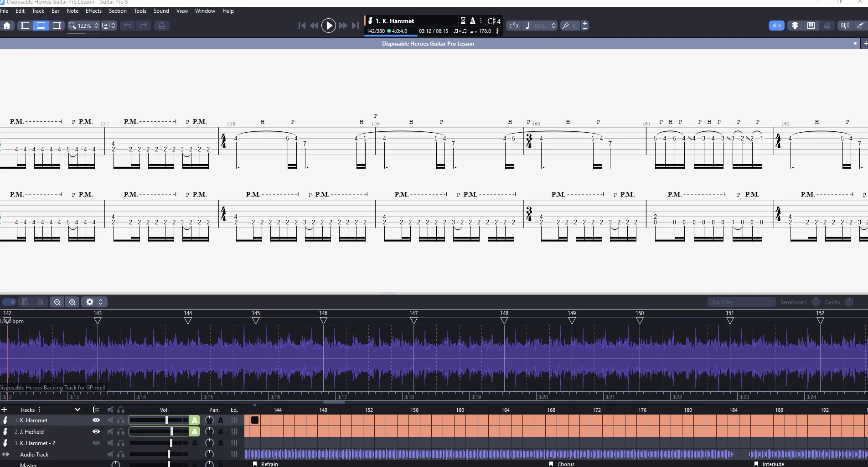Click the Redo arrow
The width and height of the screenshot is (868, 467).
[144, 26]
